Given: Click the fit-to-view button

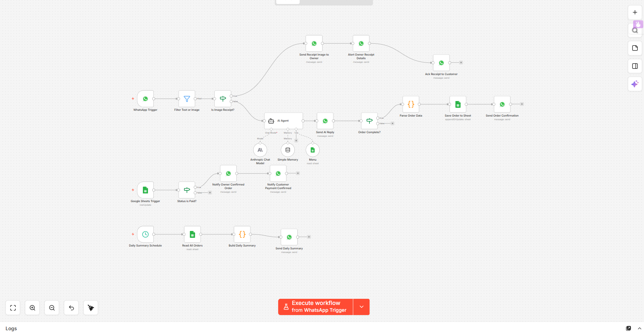Looking at the screenshot, I should pyautogui.click(x=13, y=308).
